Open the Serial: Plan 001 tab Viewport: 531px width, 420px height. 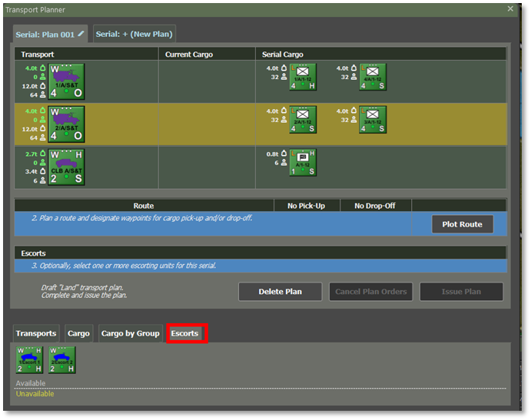(45, 35)
